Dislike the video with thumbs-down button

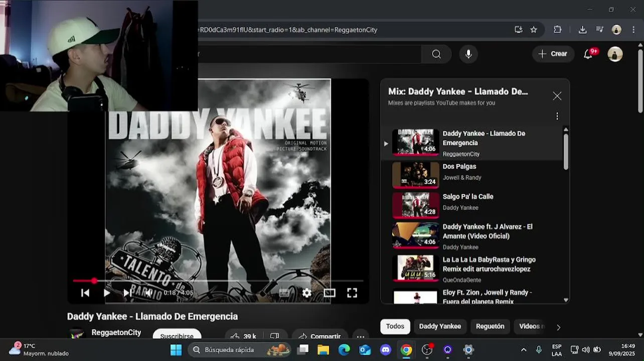coord(275,335)
